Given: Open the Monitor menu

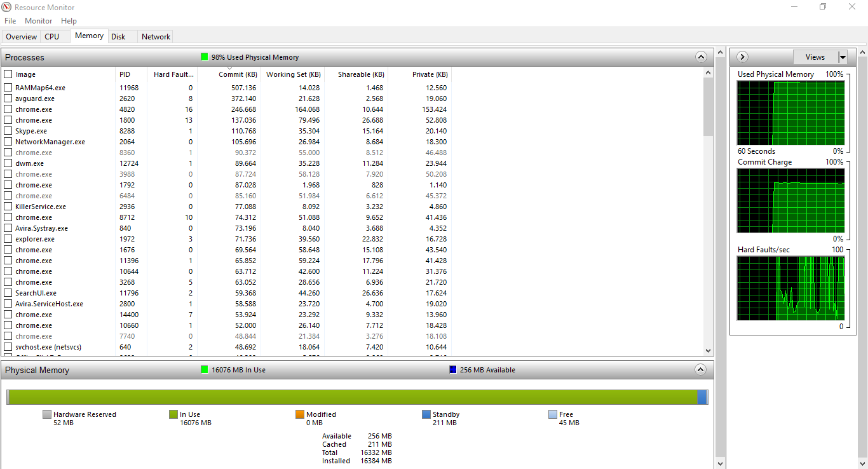Looking at the screenshot, I should click(38, 20).
